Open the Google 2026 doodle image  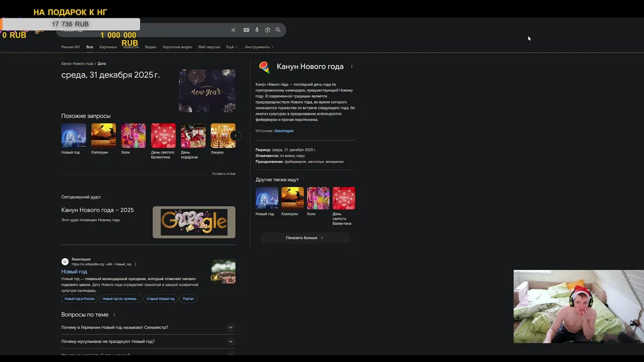click(x=194, y=222)
